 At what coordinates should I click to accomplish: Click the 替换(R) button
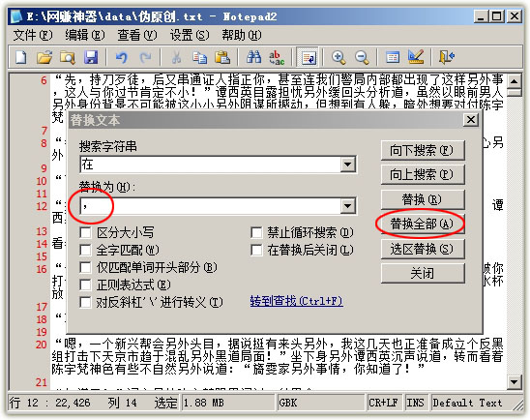(x=423, y=199)
